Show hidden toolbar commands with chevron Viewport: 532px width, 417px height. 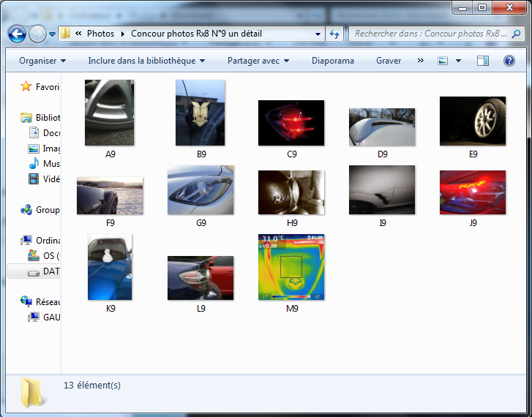420,61
